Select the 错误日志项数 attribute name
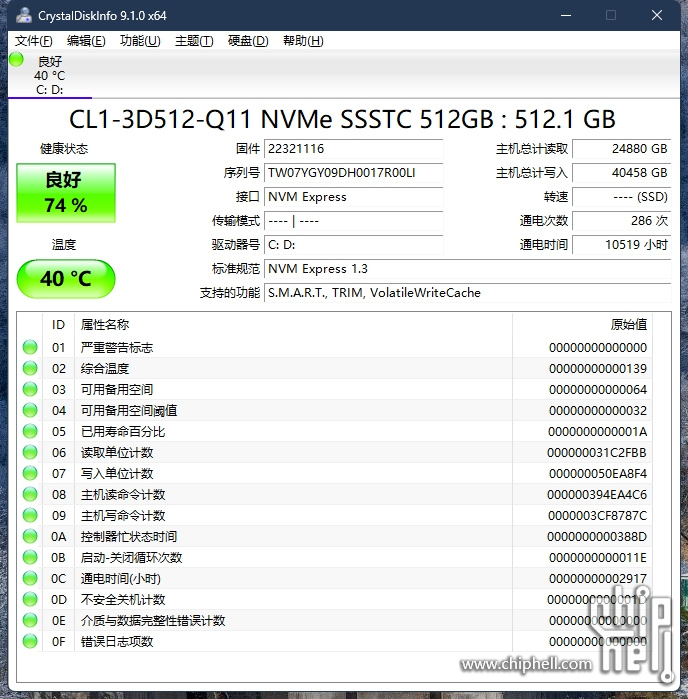 117,641
